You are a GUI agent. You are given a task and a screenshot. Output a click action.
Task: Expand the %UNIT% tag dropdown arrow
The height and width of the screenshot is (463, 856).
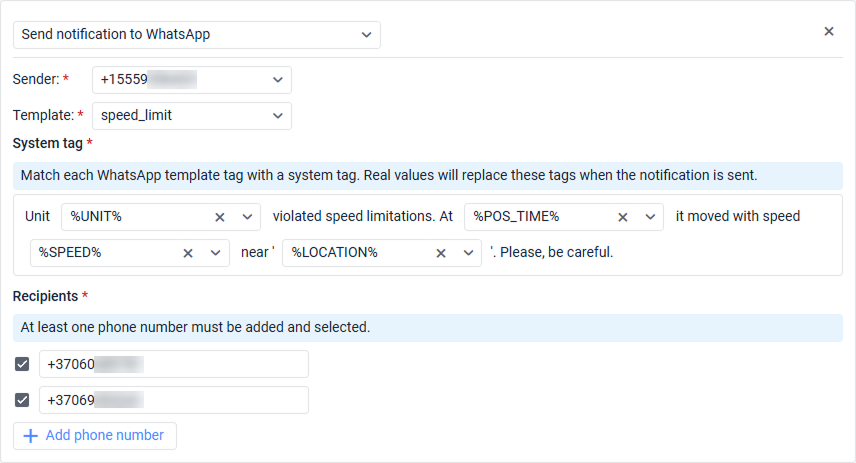247,217
